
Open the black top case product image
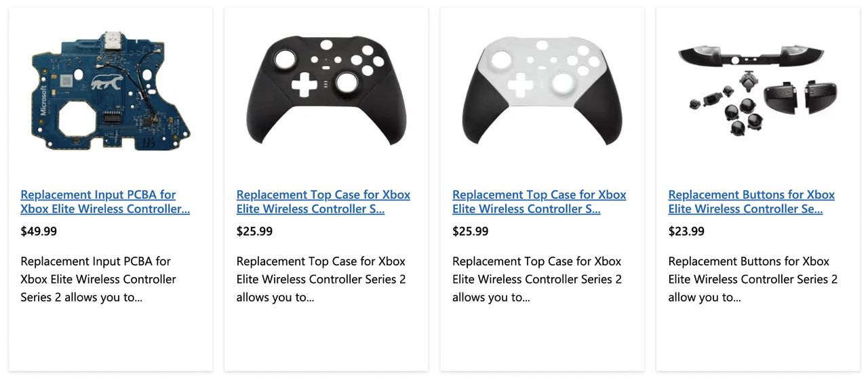326,91
